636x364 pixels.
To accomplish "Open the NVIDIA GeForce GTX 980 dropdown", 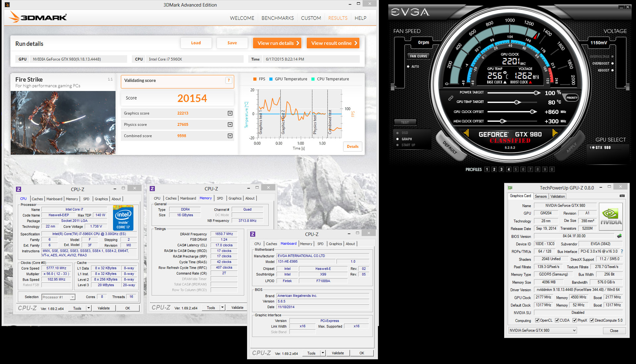I will click(x=574, y=330).
